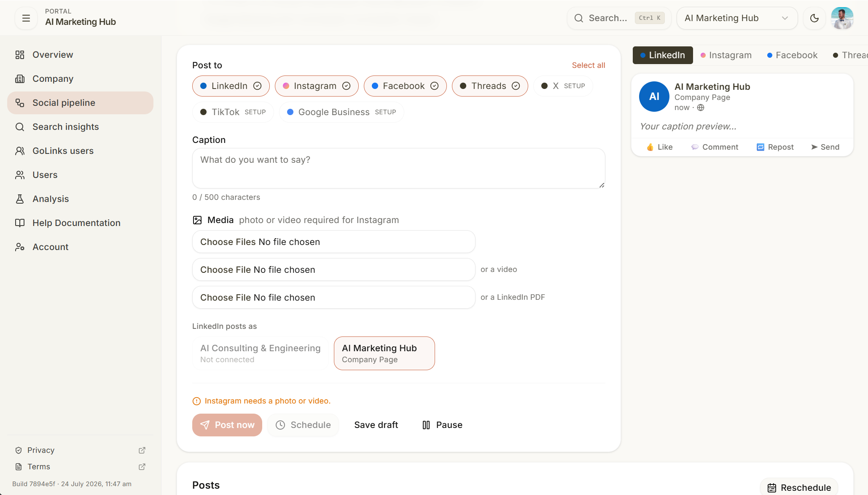Open Privacy external link arrow icon
868x495 pixels.
click(142, 450)
